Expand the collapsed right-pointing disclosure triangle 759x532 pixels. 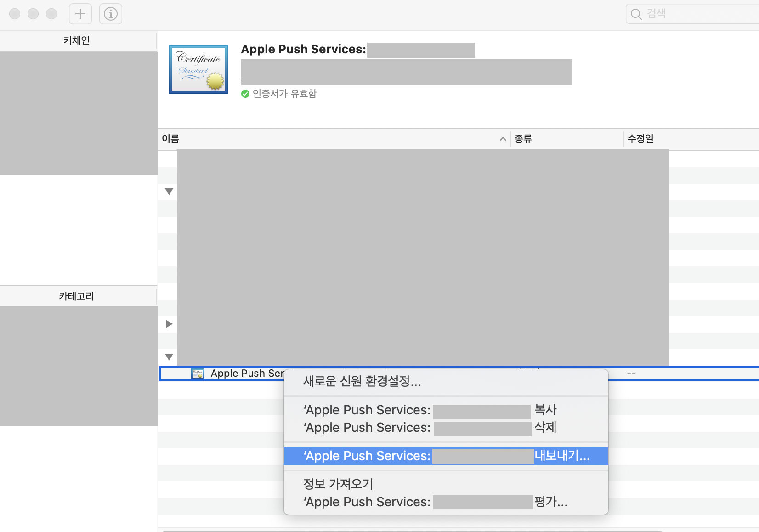(169, 324)
